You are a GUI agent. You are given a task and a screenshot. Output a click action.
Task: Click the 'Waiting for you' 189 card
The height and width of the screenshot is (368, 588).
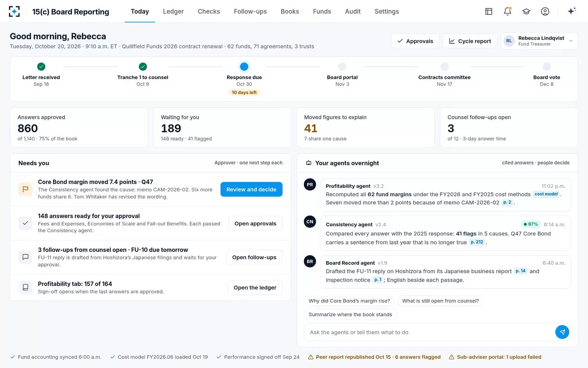tap(222, 128)
